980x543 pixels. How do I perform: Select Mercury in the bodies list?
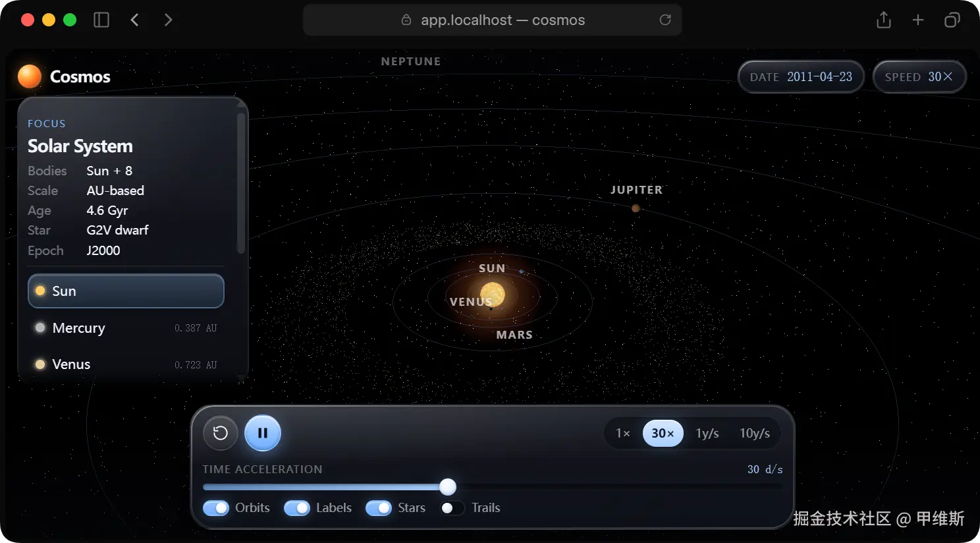click(x=126, y=328)
